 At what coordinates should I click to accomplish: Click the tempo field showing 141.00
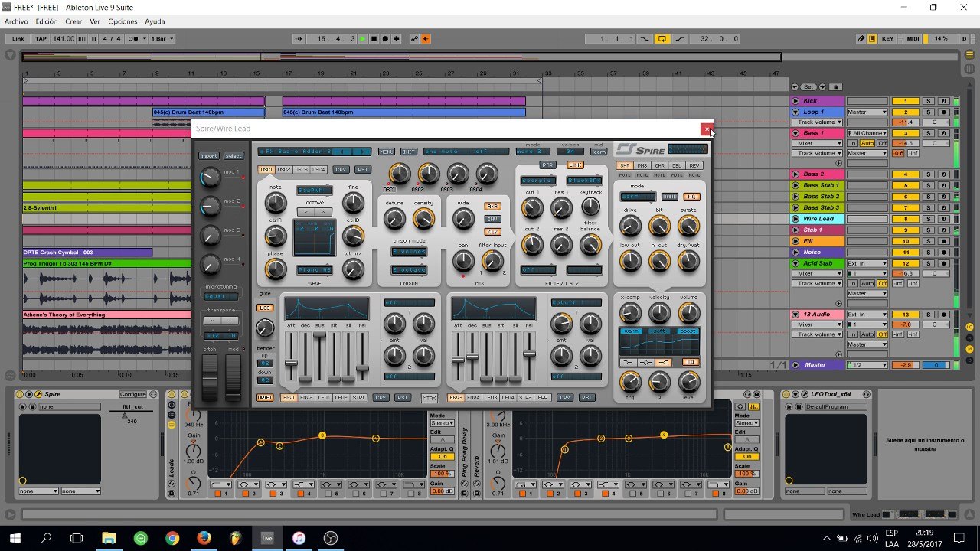64,38
